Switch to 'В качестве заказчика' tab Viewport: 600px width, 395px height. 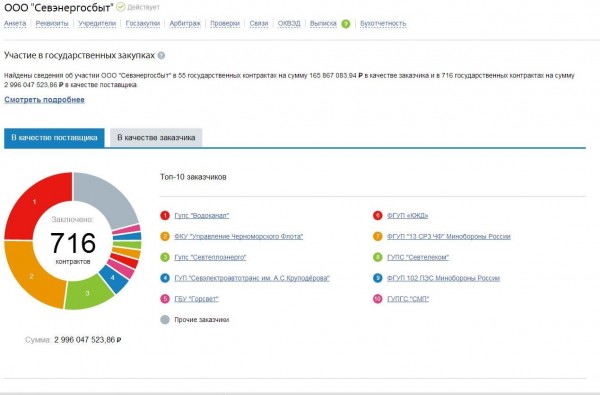coord(156,137)
